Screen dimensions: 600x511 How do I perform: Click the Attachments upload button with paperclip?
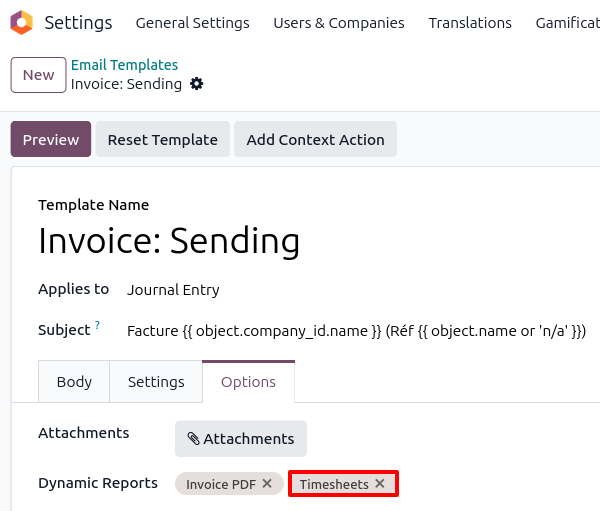(241, 439)
